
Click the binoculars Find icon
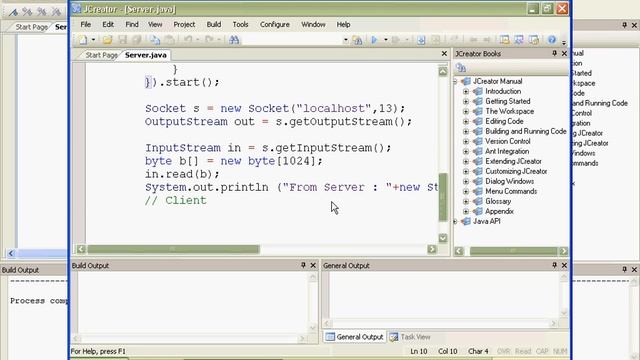tap(234, 40)
